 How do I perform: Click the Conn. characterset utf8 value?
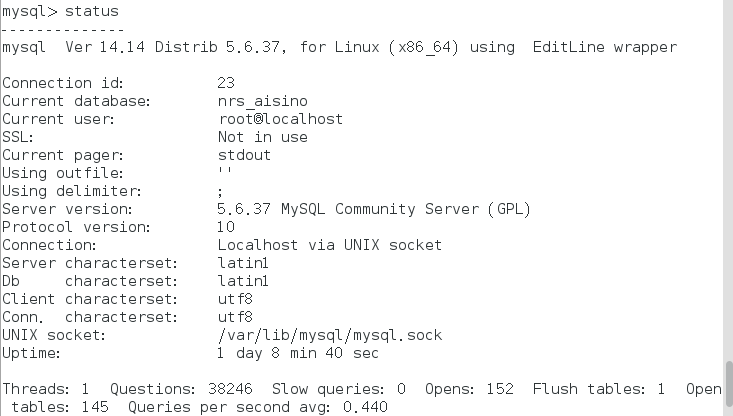click(x=235, y=317)
